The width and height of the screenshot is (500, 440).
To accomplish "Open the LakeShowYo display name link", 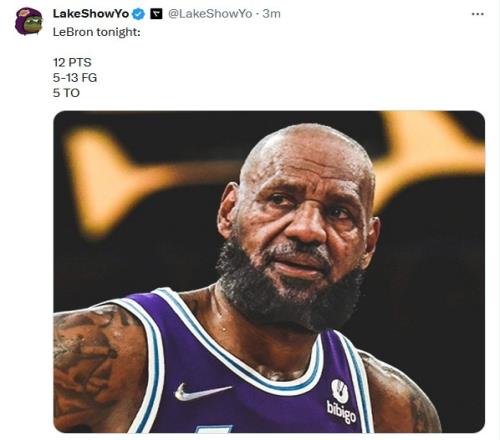I will tap(91, 14).
